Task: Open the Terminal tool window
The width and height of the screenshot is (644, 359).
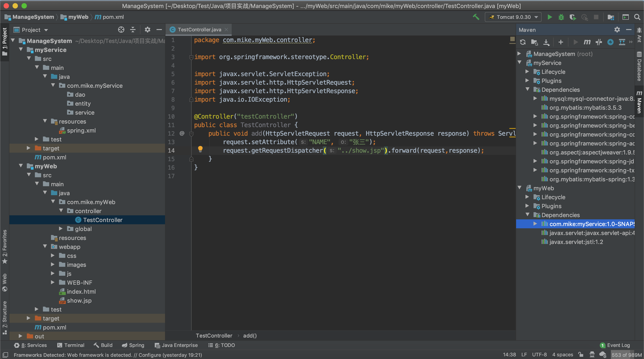Action: [x=71, y=345]
